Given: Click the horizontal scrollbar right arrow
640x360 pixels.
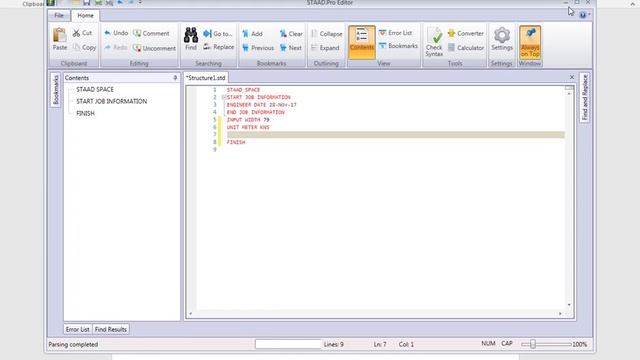Looking at the screenshot, I should [x=560, y=314].
